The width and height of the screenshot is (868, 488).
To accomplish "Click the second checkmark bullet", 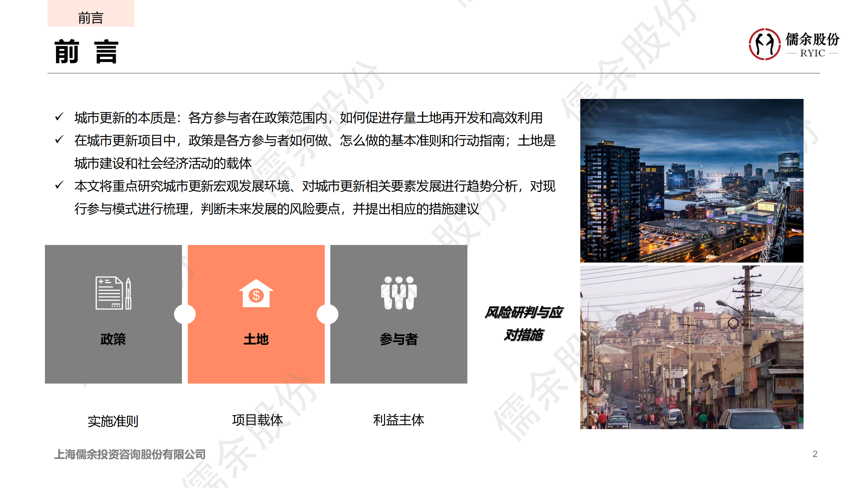I will coord(59,140).
